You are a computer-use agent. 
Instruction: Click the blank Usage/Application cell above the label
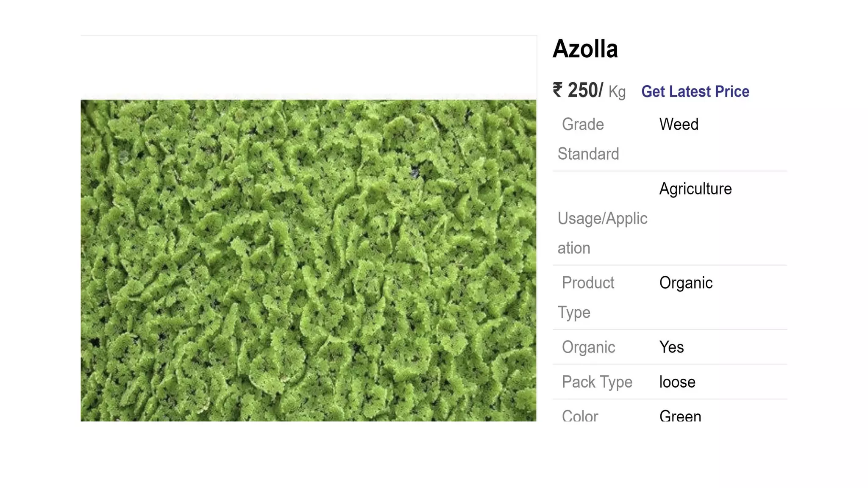(x=602, y=189)
